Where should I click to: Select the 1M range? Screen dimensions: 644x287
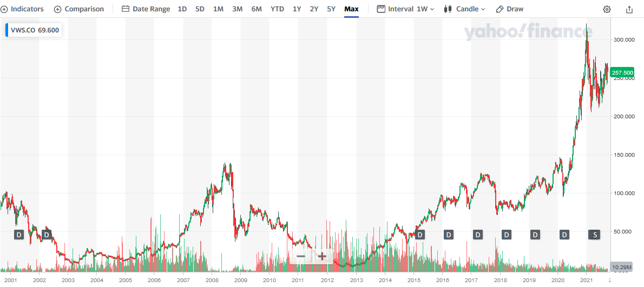(218, 9)
